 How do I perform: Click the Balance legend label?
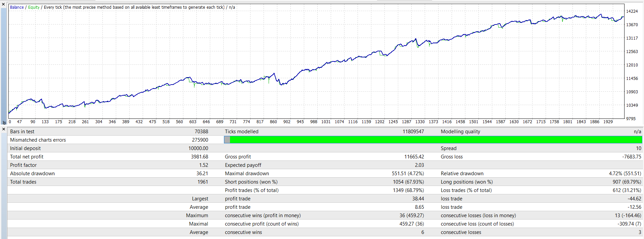[x=17, y=7]
